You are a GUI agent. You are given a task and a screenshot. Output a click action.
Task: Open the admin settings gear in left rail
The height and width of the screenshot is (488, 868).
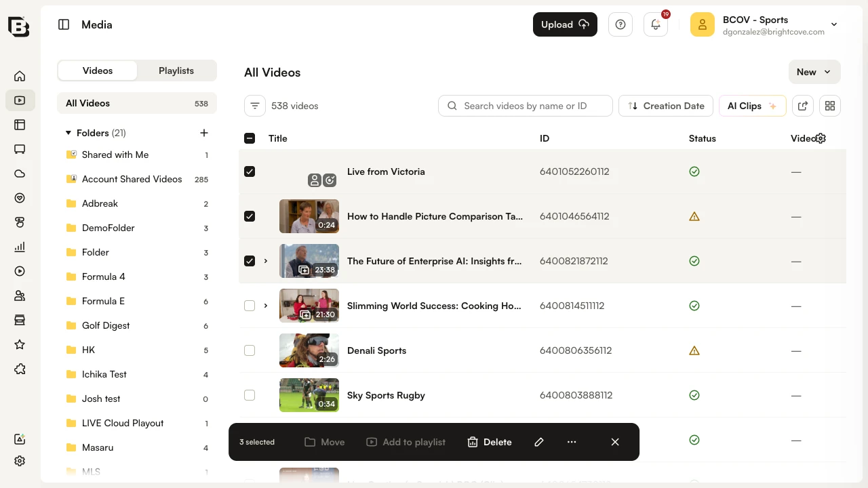(20, 461)
